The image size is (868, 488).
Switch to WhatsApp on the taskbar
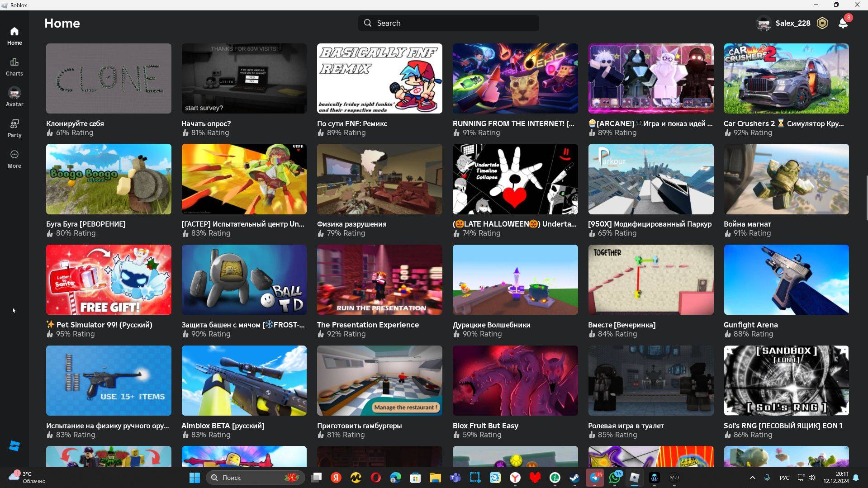pos(615,478)
